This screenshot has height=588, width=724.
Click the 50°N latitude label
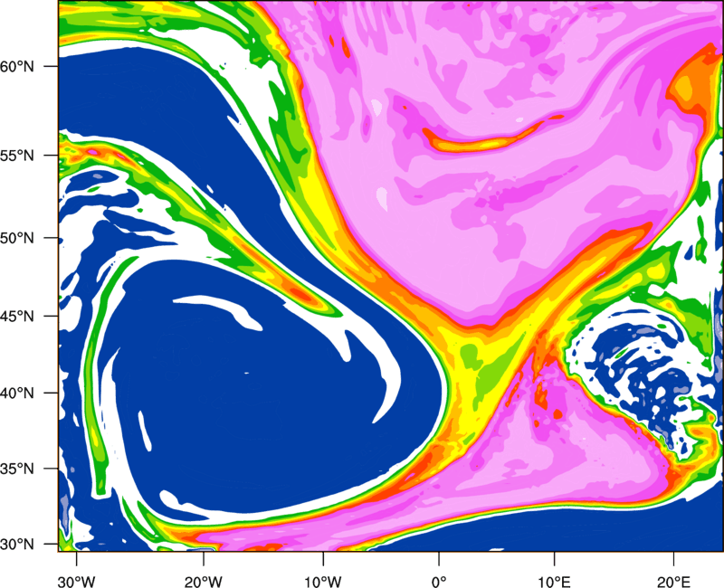click(x=17, y=239)
